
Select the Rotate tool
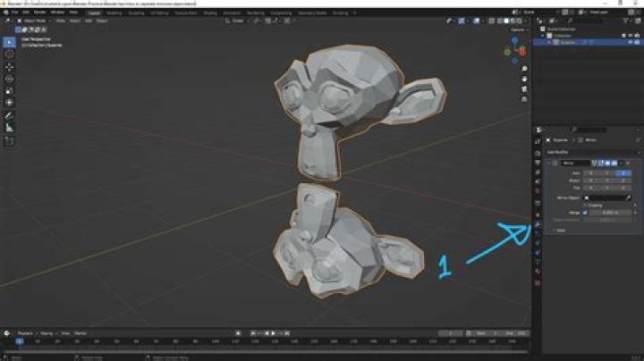tap(10, 79)
